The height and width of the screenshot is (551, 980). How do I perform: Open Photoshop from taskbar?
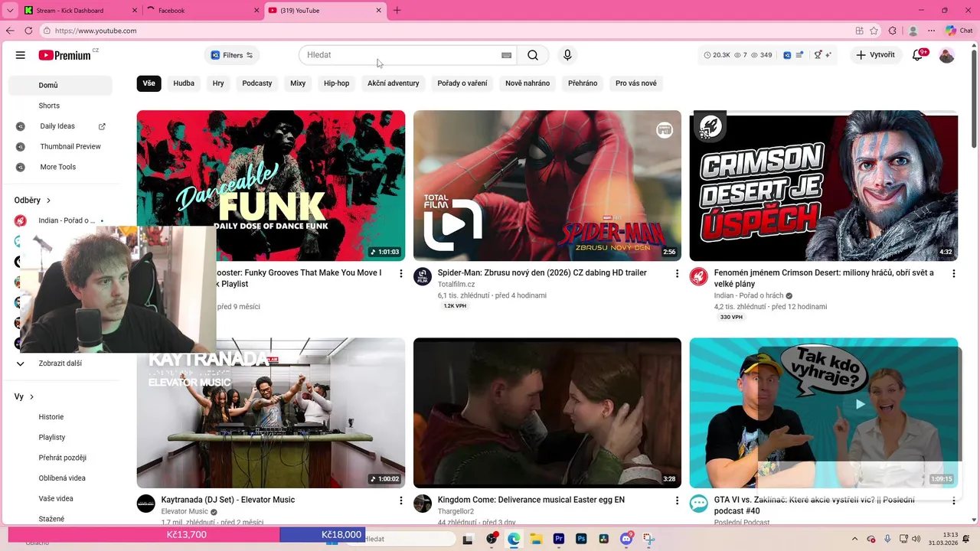tap(581, 539)
